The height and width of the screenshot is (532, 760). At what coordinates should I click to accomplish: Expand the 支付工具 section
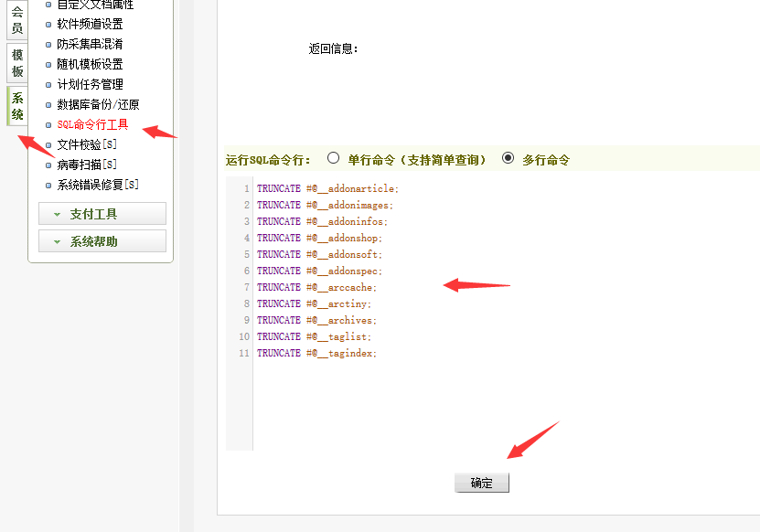point(102,213)
